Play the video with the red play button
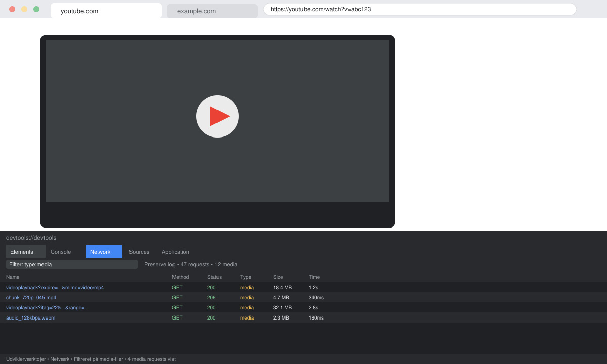 218,116
